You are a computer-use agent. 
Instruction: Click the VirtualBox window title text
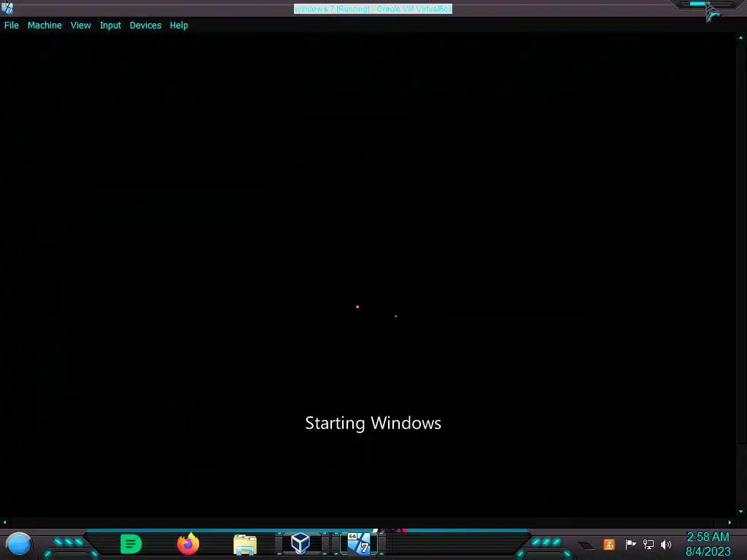[x=373, y=9]
